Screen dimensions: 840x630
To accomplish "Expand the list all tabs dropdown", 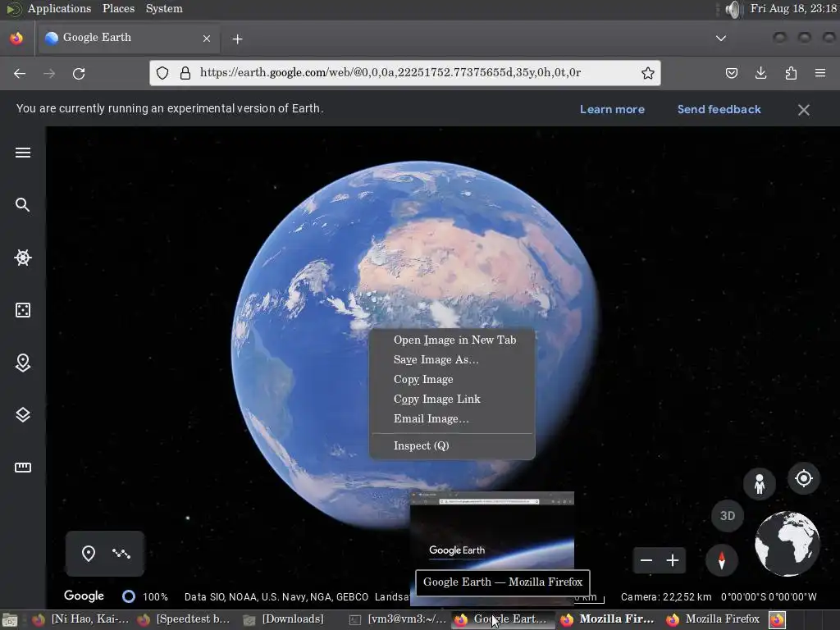I will click(721, 39).
